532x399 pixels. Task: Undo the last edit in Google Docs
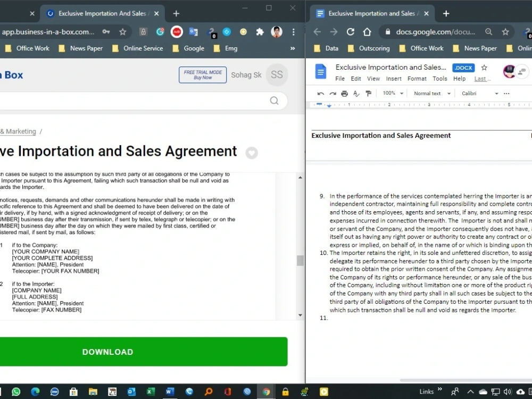pos(320,94)
